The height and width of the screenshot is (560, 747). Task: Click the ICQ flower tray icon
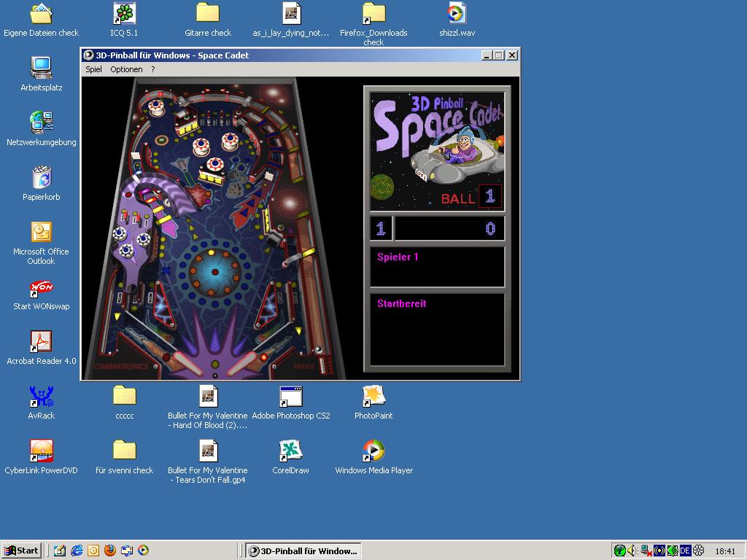[698, 551]
